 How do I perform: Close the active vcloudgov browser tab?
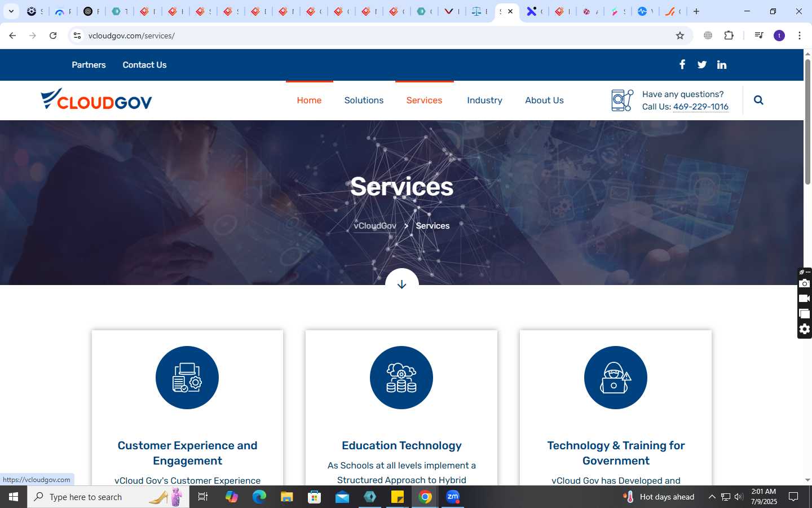[510, 11]
